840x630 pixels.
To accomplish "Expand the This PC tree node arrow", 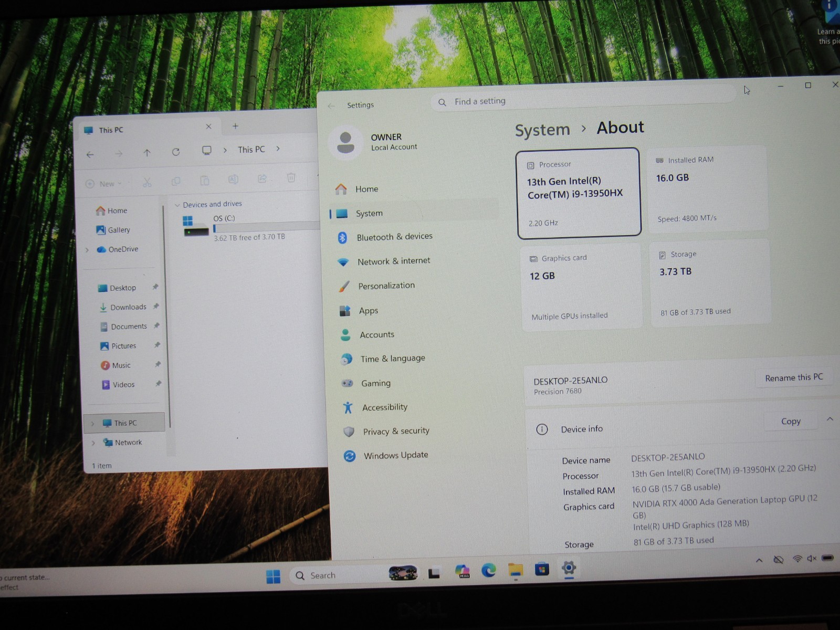I will (92, 424).
